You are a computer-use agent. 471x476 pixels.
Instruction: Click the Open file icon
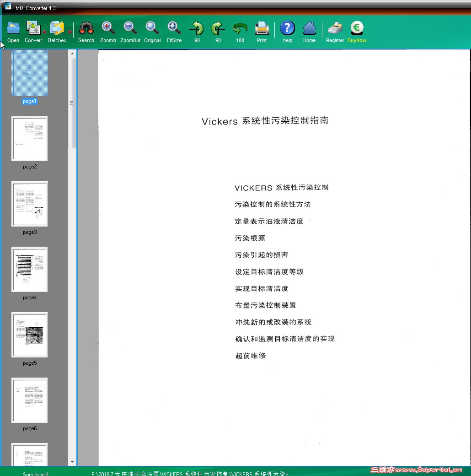click(13, 28)
